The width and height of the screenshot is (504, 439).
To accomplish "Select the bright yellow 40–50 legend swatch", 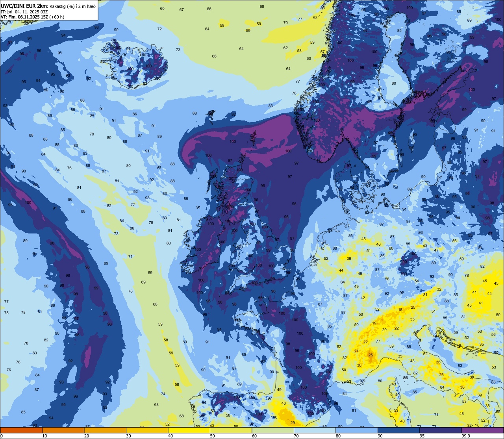I will tap(189, 430).
